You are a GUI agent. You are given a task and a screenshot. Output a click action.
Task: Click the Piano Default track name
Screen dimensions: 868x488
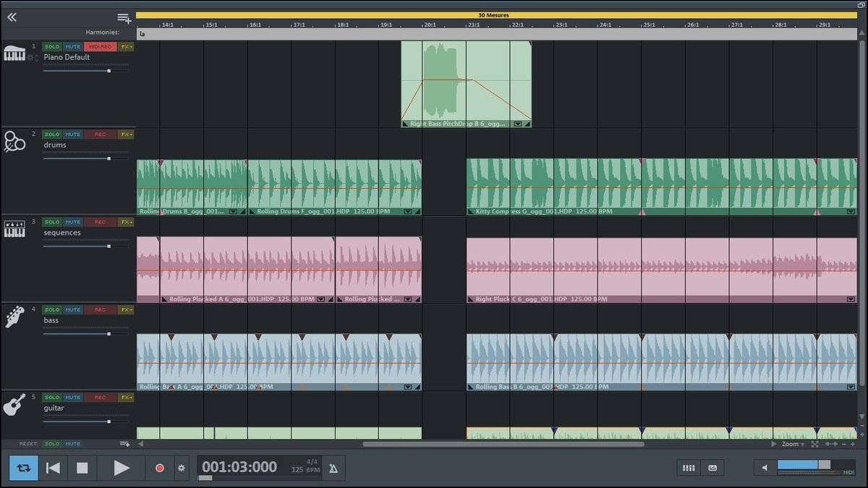(x=67, y=57)
